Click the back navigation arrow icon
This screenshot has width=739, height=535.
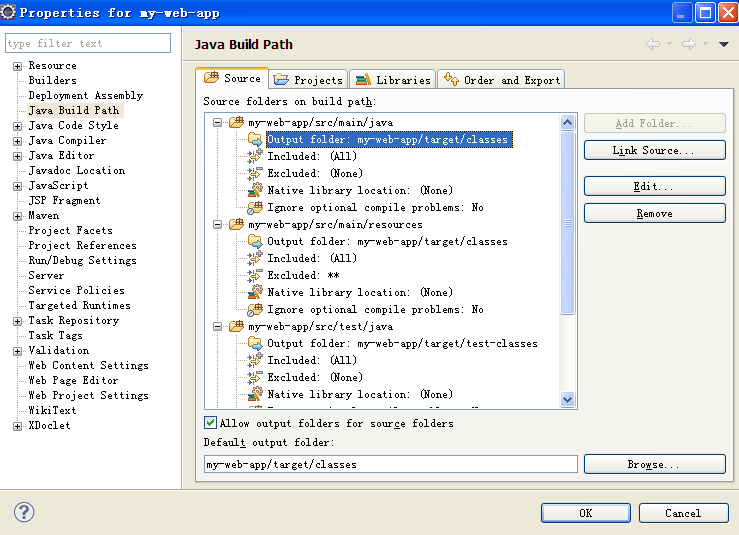[x=653, y=44]
